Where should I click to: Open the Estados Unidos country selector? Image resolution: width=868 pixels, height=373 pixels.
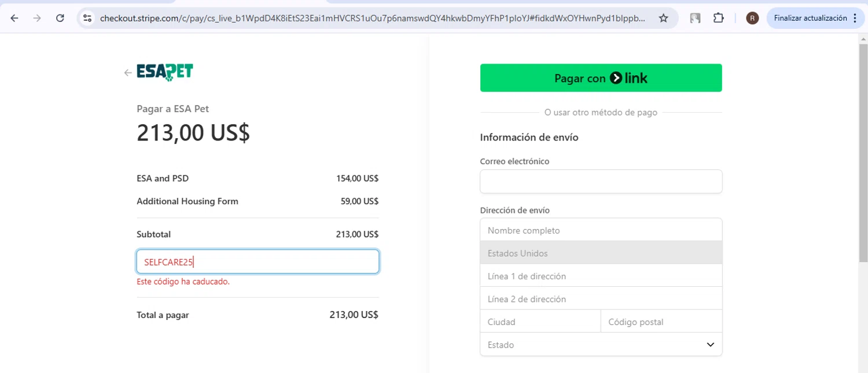[601, 253]
